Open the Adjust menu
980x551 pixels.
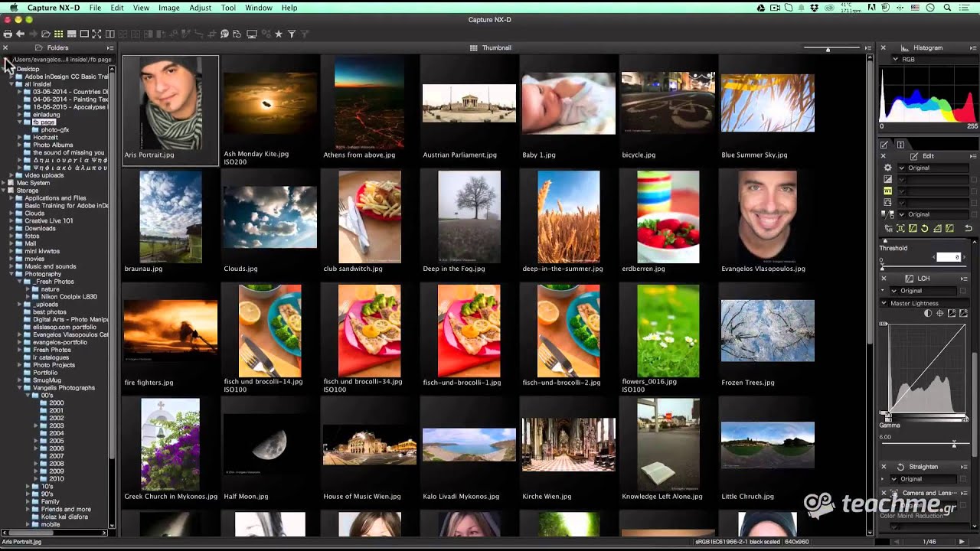pyautogui.click(x=200, y=8)
